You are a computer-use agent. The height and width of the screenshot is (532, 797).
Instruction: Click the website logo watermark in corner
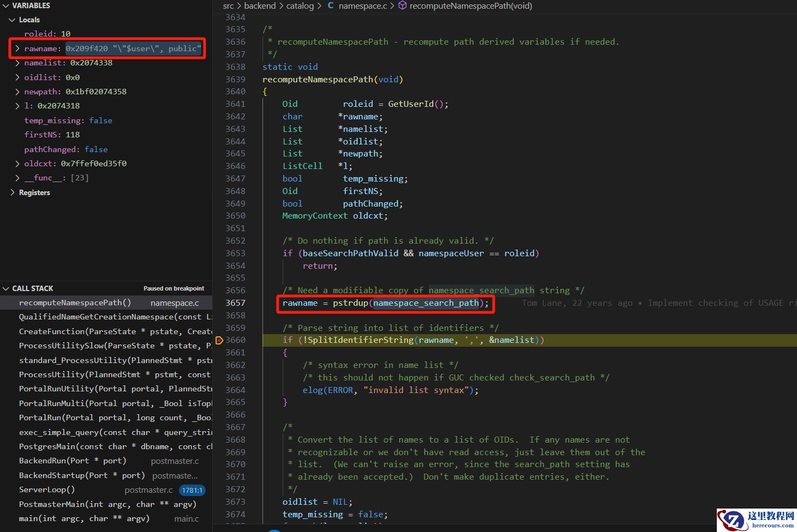[757, 520]
